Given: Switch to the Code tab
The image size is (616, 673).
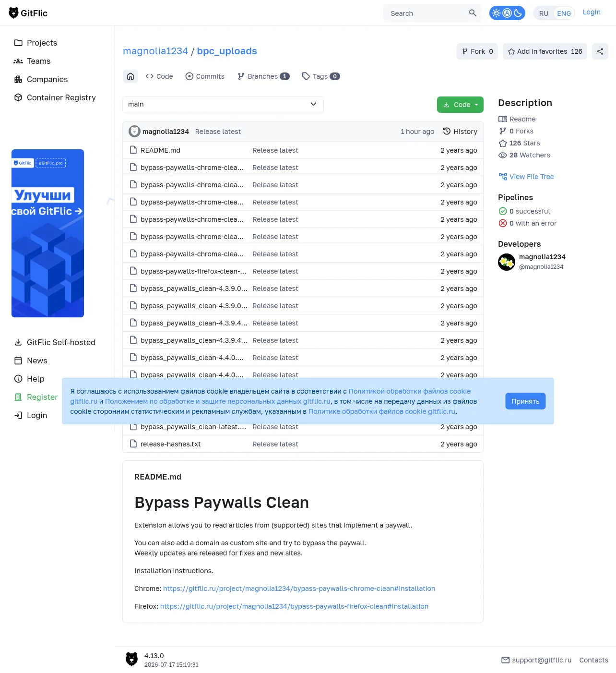Looking at the screenshot, I should click(x=159, y=76).
